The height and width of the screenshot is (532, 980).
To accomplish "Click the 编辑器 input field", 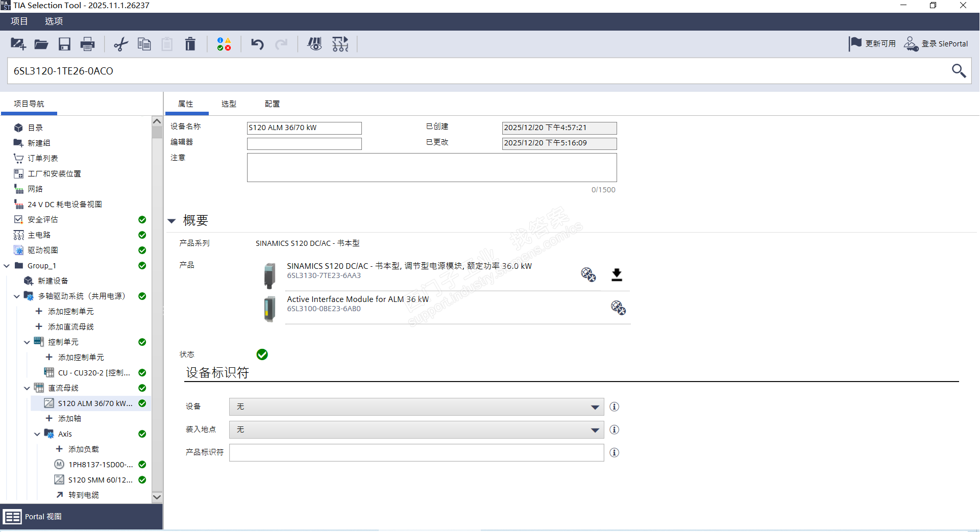I will [x=304, y=144].
